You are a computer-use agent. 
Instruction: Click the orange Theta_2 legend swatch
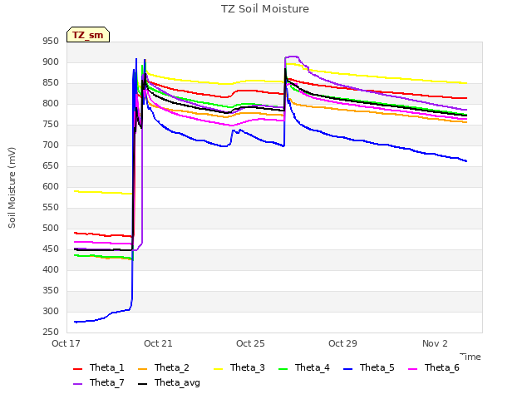(x=142, y=369)
